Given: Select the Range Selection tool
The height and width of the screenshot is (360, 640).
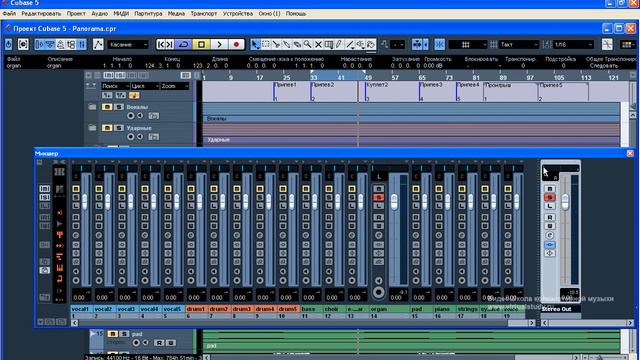Looking at the screenshot, I should coord(266,44).
